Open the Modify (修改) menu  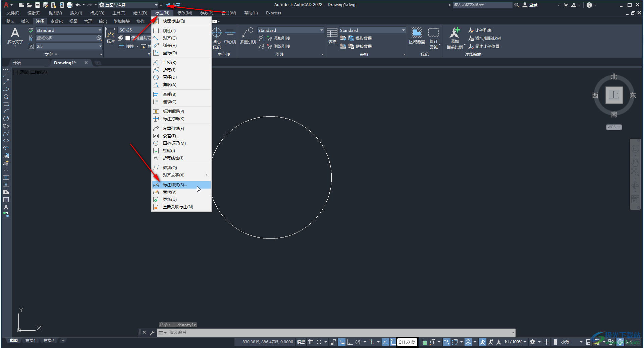tap(184, 13)
